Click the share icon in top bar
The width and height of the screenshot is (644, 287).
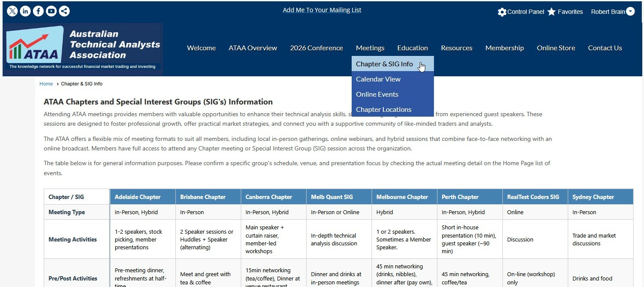pyautogui.click(x=64, y=11)
